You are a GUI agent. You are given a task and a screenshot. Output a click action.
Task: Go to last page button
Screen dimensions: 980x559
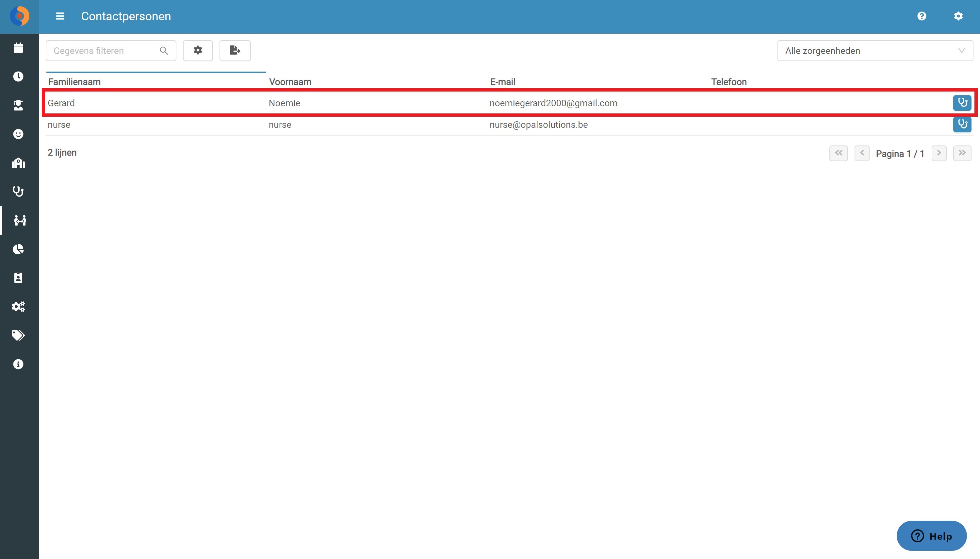(x=962, y=153)
